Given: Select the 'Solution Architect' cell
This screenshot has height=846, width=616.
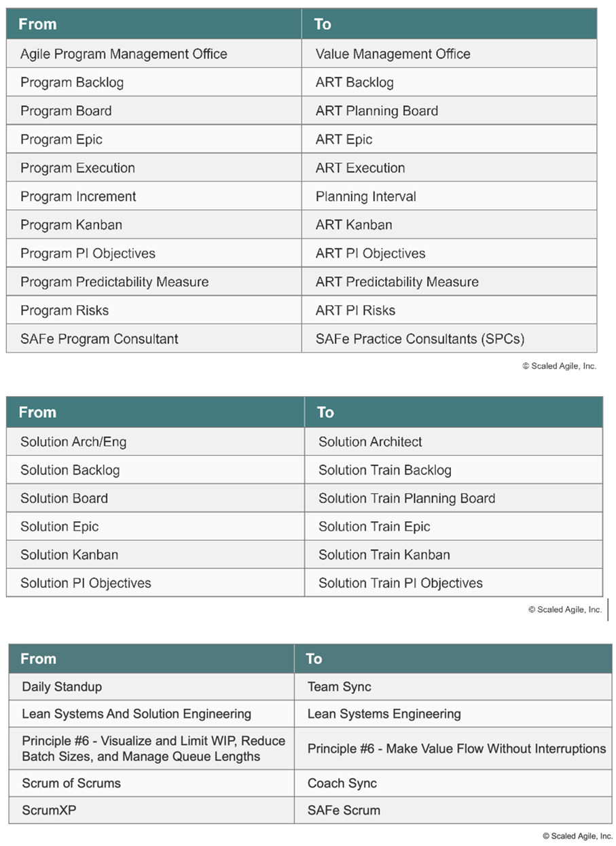Looking at the screenshot, I should (x=453, y=442).
